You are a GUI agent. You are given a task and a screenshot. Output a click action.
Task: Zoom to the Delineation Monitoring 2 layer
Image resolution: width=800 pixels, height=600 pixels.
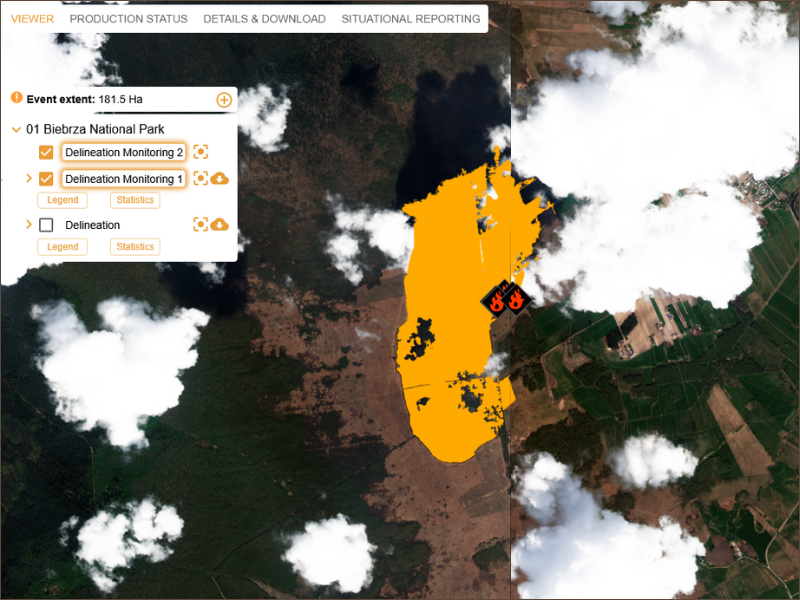click(201, 152)
